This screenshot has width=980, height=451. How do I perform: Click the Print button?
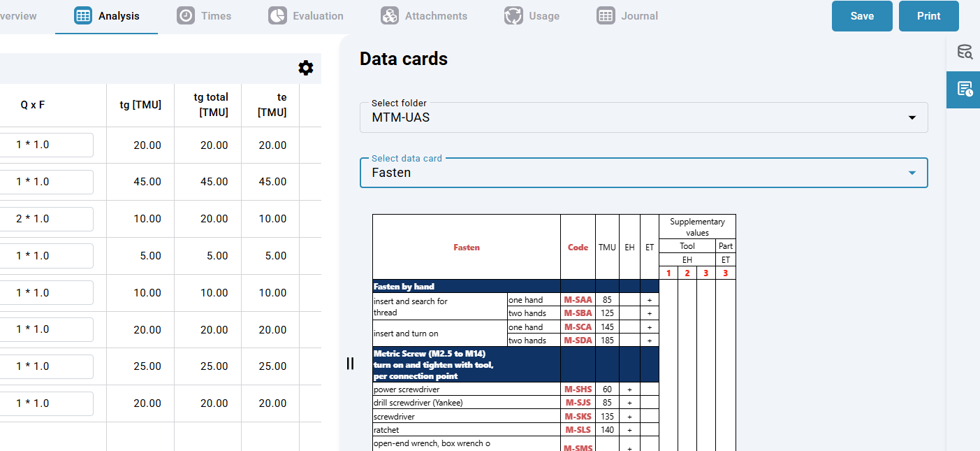pyautogui.click(x=928, y=16)
